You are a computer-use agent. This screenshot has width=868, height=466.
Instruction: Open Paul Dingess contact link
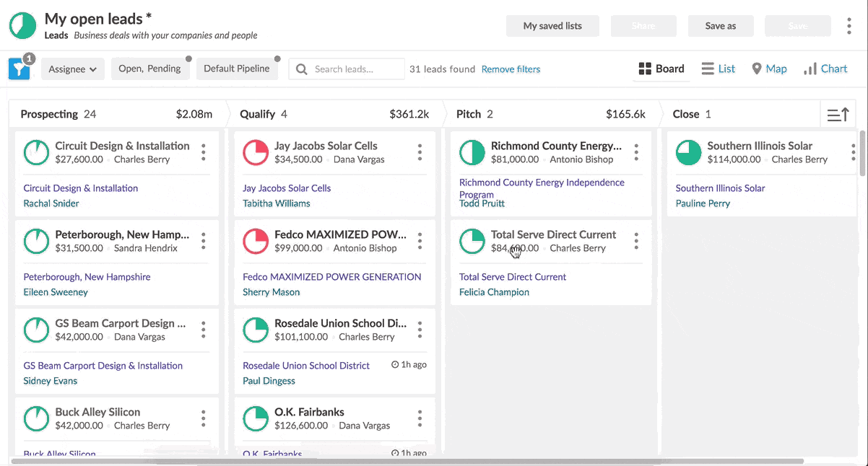pos(269,381)
